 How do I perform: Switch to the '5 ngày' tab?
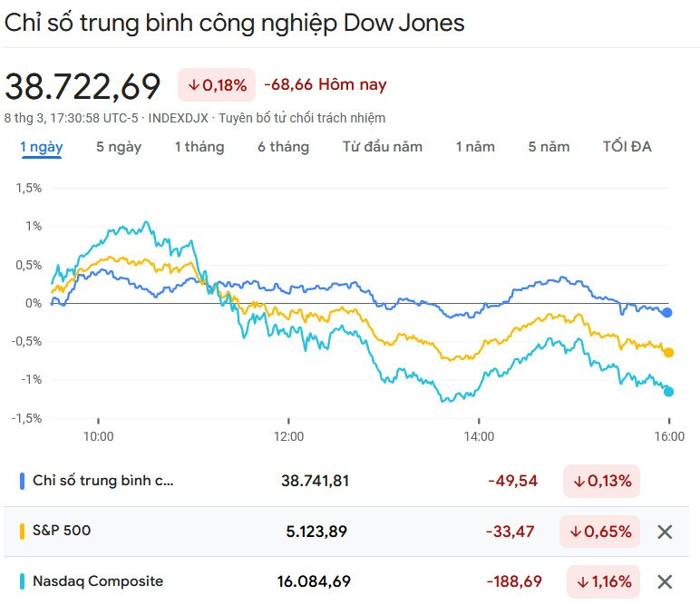click(x=119, y=147)
